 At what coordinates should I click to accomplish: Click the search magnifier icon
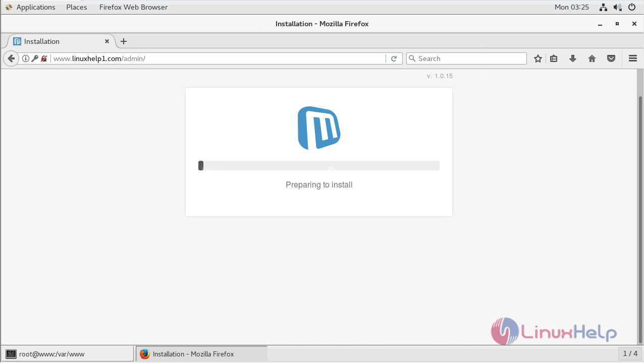pyautogui.click(x=412, y=58)
